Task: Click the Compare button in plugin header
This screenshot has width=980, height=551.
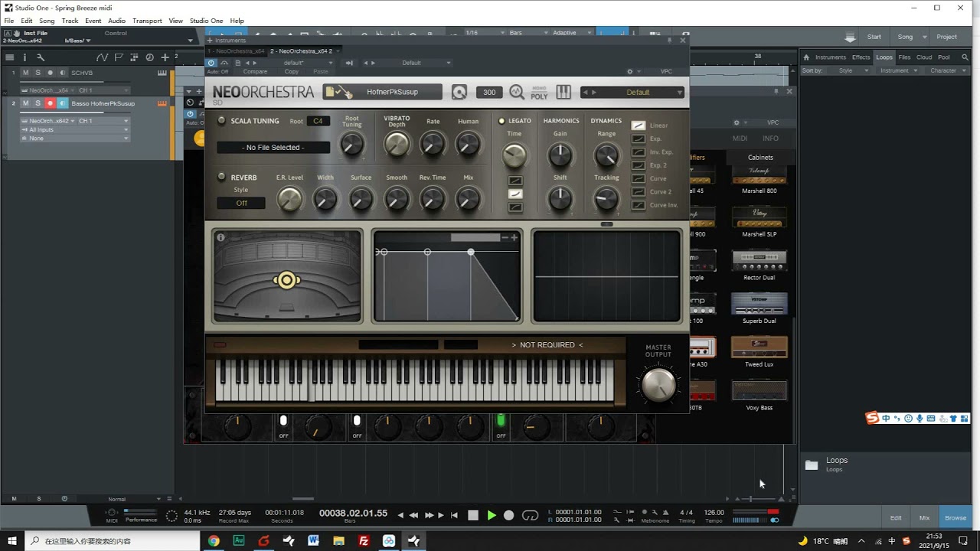Action: tap(255, 72)
